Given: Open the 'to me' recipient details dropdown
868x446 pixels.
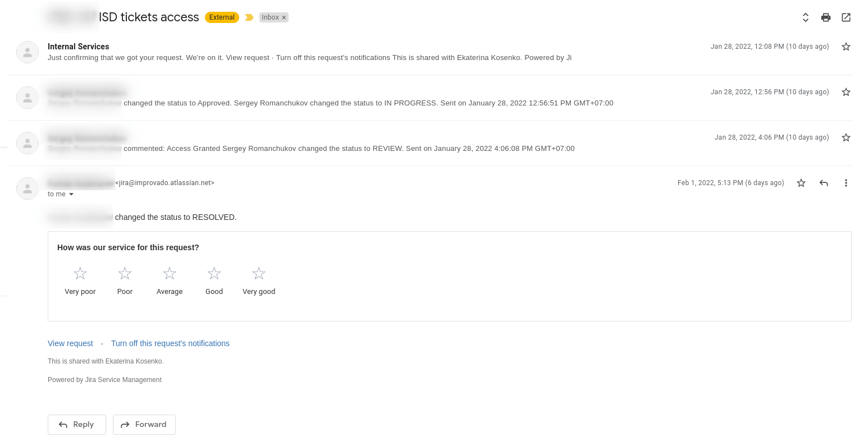Looking at the screenshot, I should (x=61, y=194).
